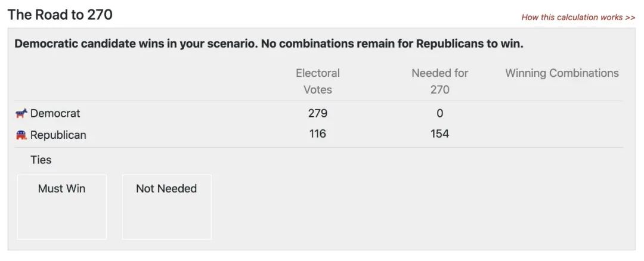Click Democrat electoral votes value 279
Image resolution: width=644 pixels, height=261 pixels.
tap(318, 113)
